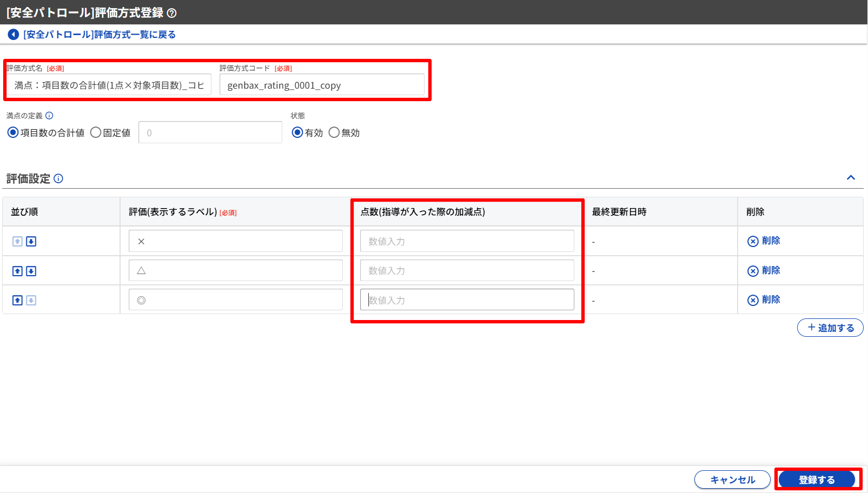Delete the ◎ evaluation row
Screen dimensions: 868x493
tap(764, 300)
